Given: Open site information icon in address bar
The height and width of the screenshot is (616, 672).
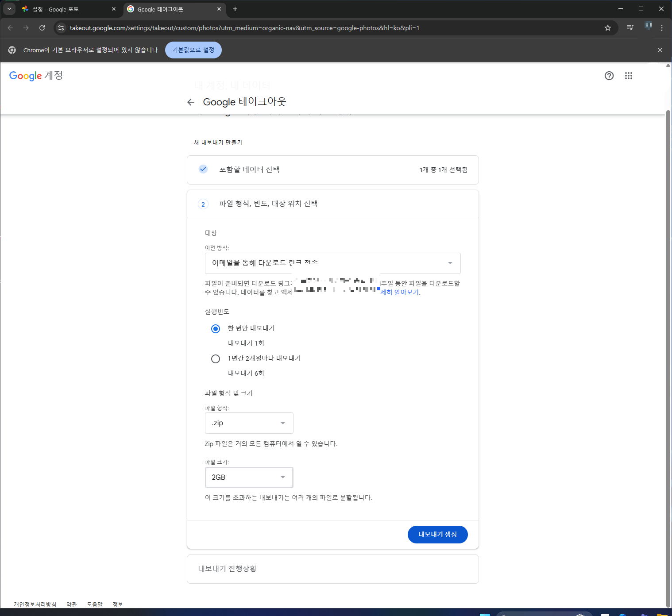Looking at the screenshot, I should point(61,28).
